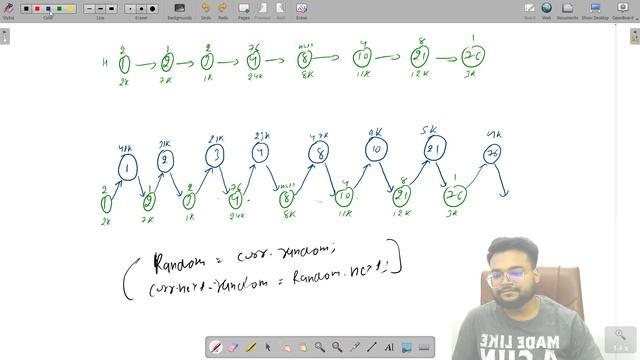Open the Backgrounds options

(x=180, y=11)
